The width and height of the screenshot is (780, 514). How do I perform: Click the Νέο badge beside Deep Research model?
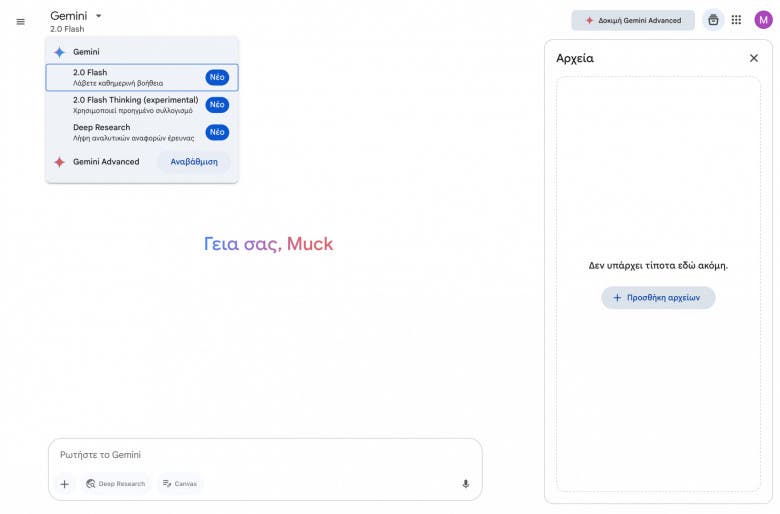click(217, 132)
